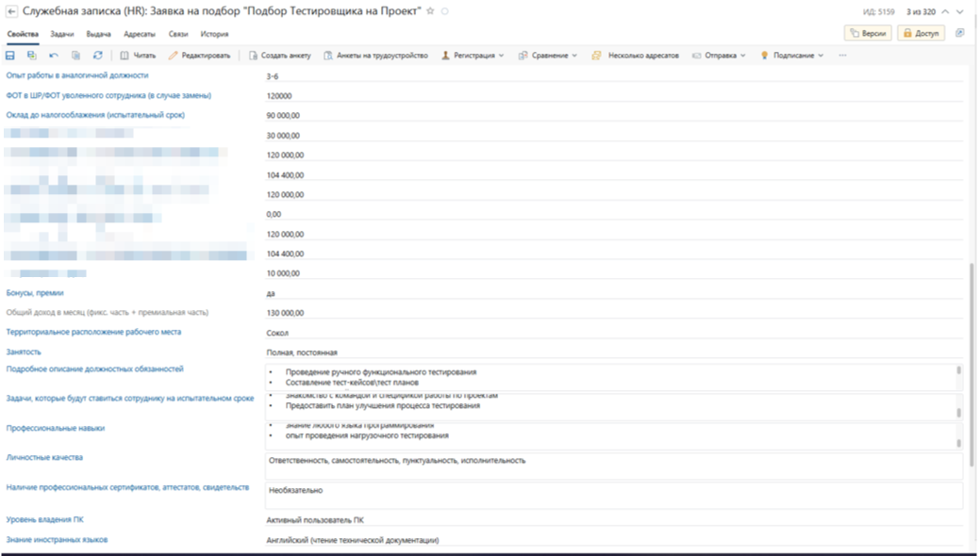Switch to the Задачи tab
980x556 pixels.
[62, 34]
